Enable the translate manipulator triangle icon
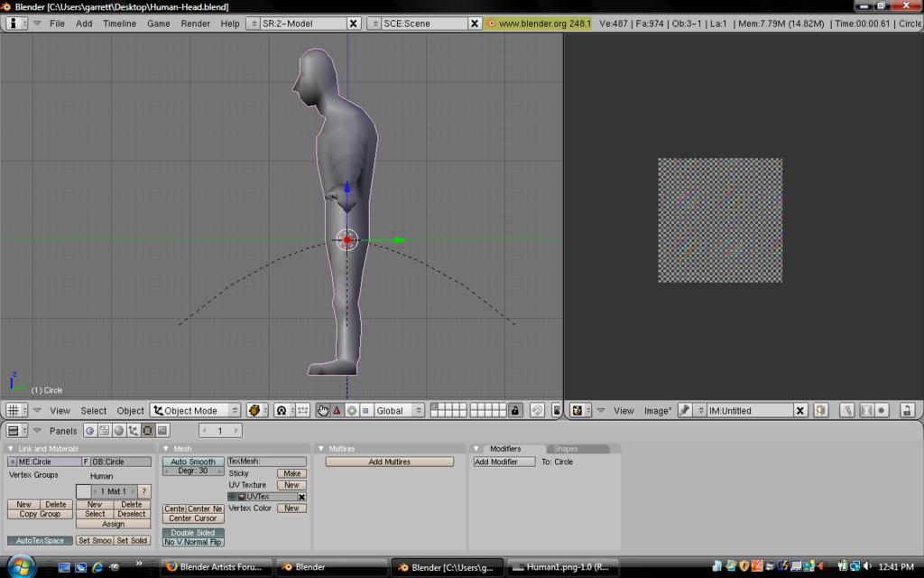 [337, 411]
